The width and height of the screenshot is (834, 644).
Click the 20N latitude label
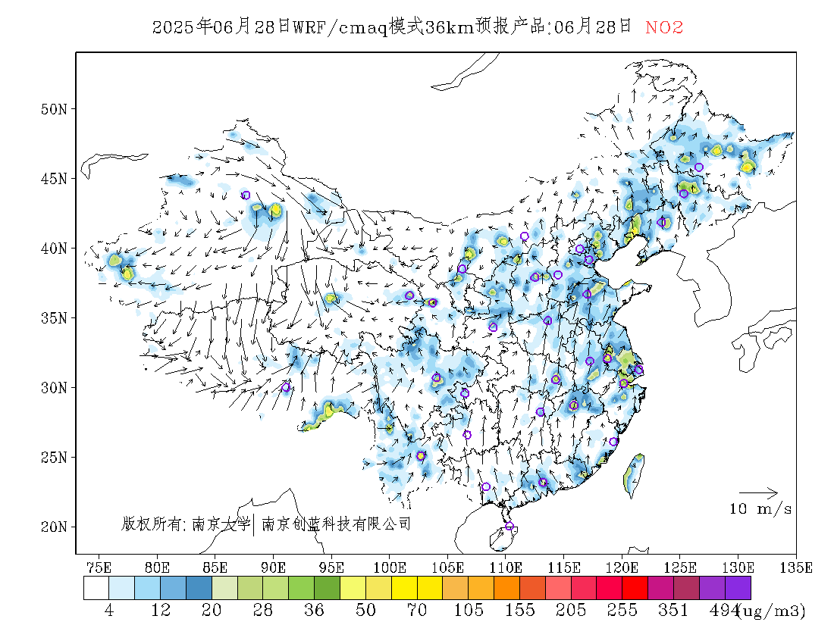click(54, 527)
